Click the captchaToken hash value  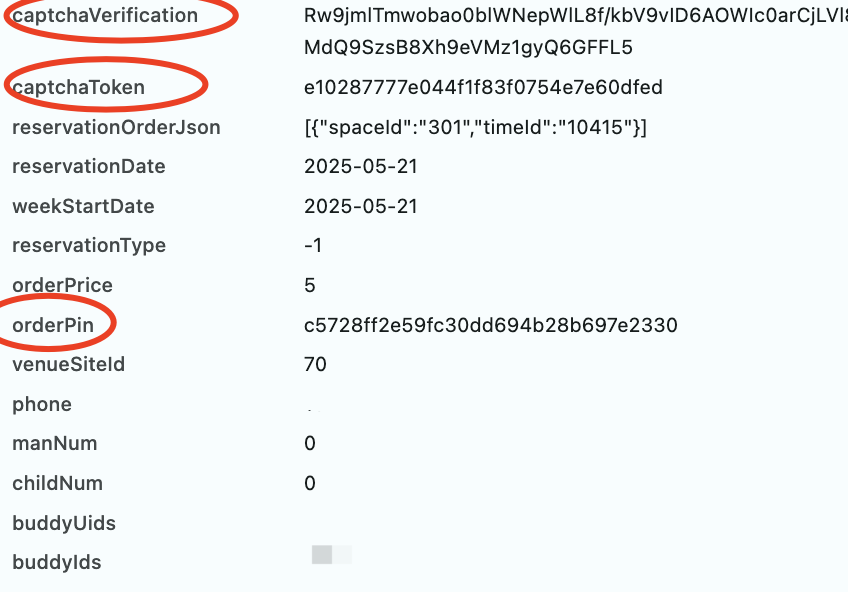(x=483, y=87)
